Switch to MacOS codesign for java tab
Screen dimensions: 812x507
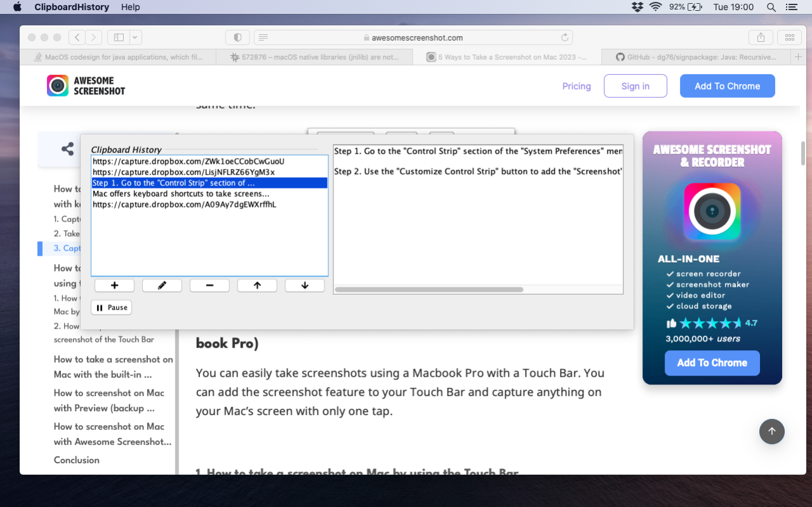pyautogui.click(x=117, y=57)
